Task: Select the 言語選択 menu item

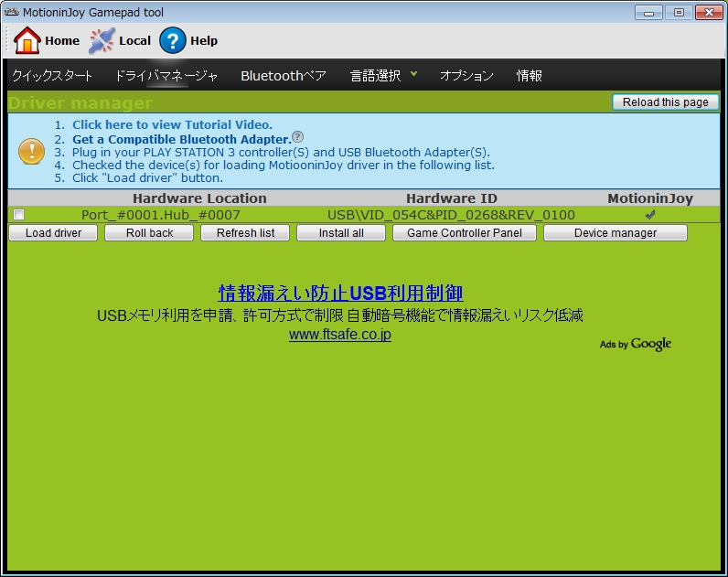Action: 376,75
